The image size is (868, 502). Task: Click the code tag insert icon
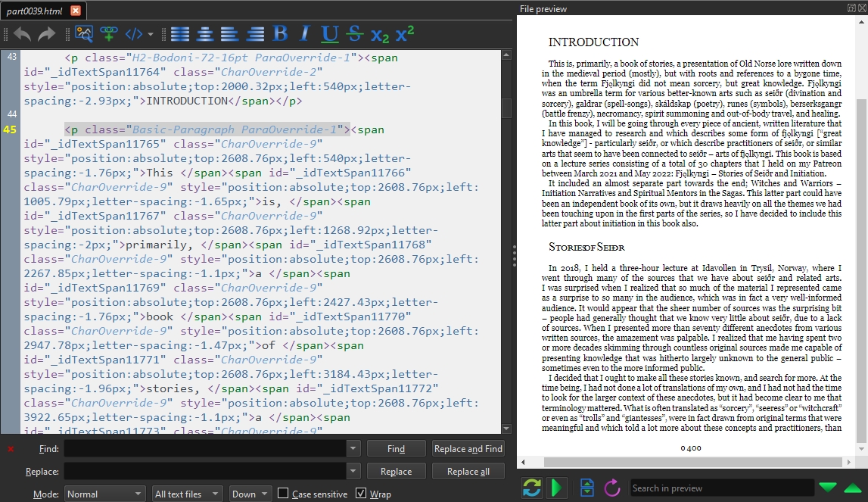pos(134,34)
